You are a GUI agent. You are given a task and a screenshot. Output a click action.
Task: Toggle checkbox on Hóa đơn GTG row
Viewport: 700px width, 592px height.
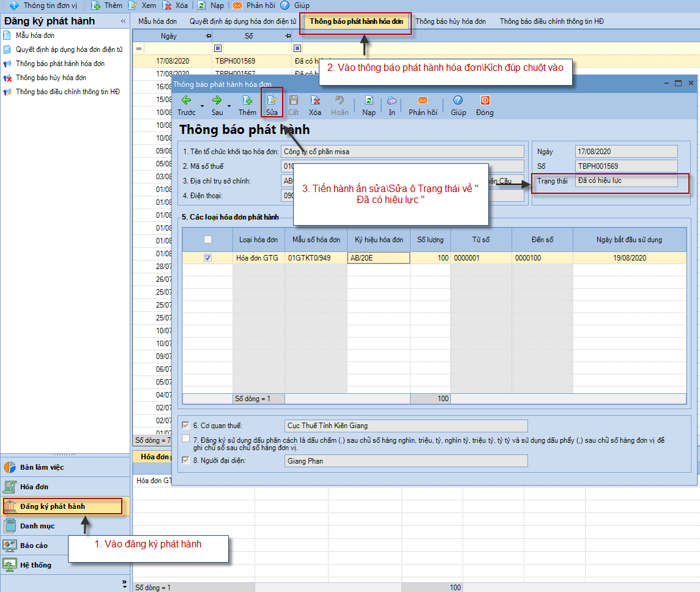pyautogui.click(x=207, y=258)
